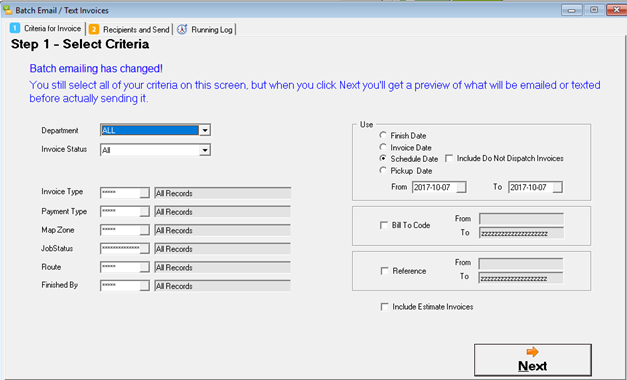Minimize the Batch Email window
This screenshot has width=627, height=380.
[571, 10]
